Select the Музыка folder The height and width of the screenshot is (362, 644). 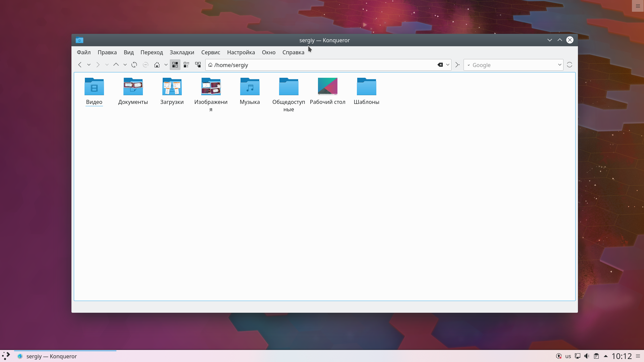[250, 92]
